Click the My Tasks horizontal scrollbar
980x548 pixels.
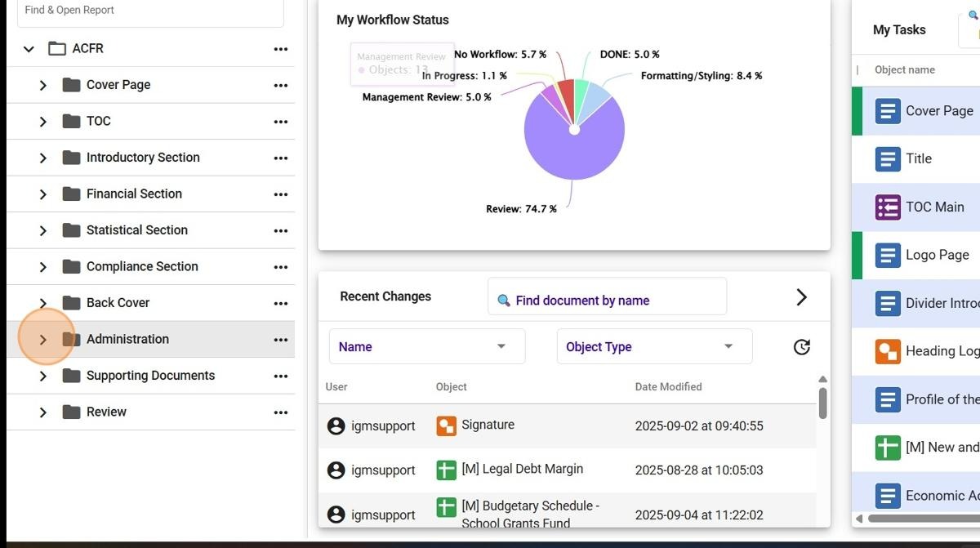click(923, 519)
